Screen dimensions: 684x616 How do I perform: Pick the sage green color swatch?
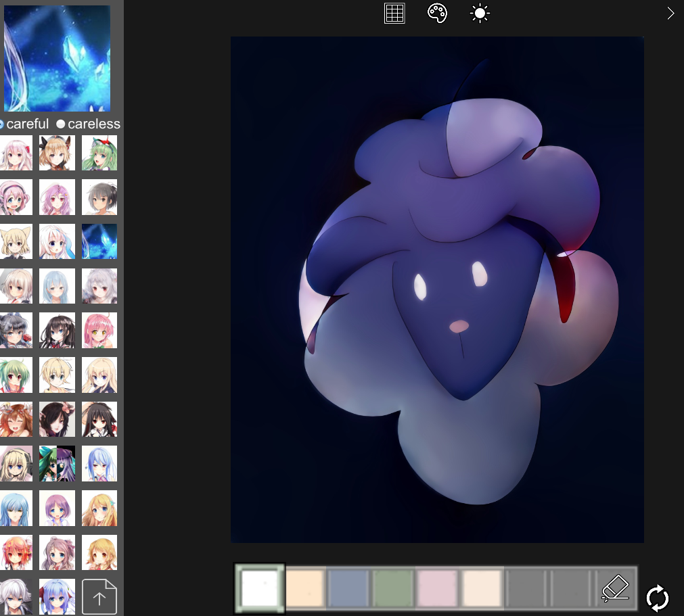coord(392,588)
